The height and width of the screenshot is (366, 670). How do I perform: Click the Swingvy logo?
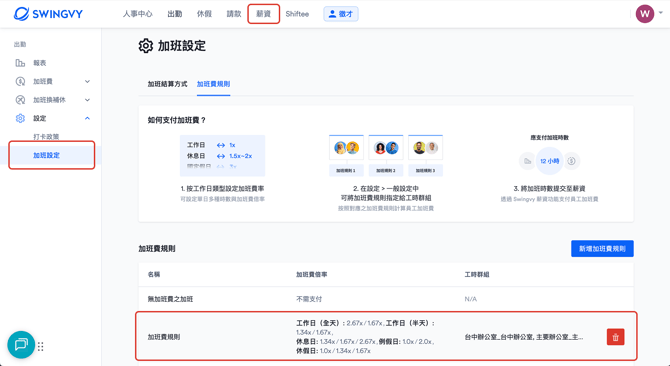pos(48,14)
